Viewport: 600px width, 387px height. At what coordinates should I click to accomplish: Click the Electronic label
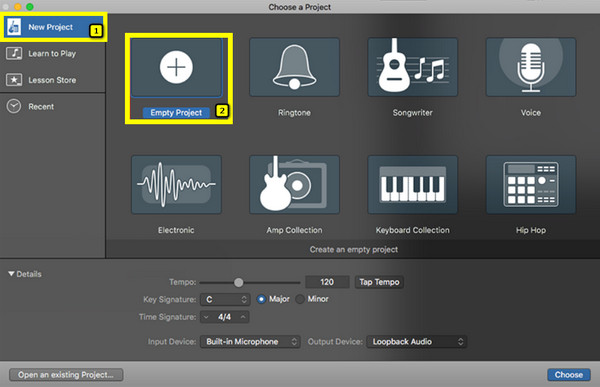pyautogui.click(x=176, y=230)
